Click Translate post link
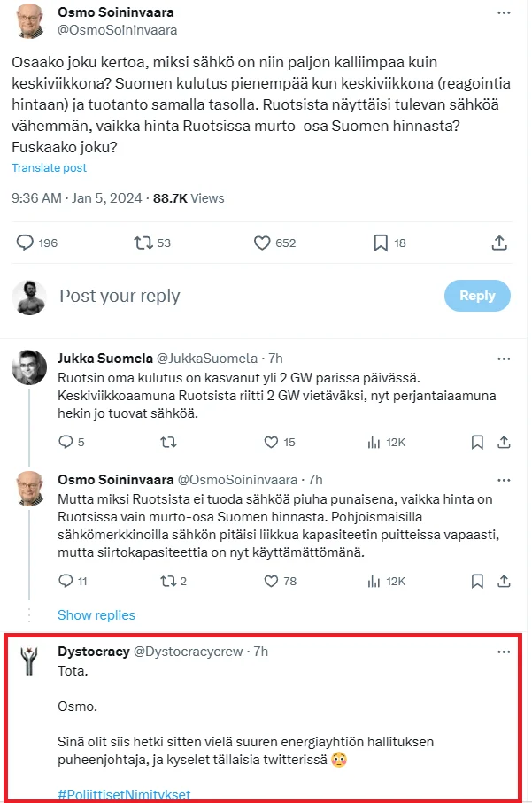 coord(49,167)
